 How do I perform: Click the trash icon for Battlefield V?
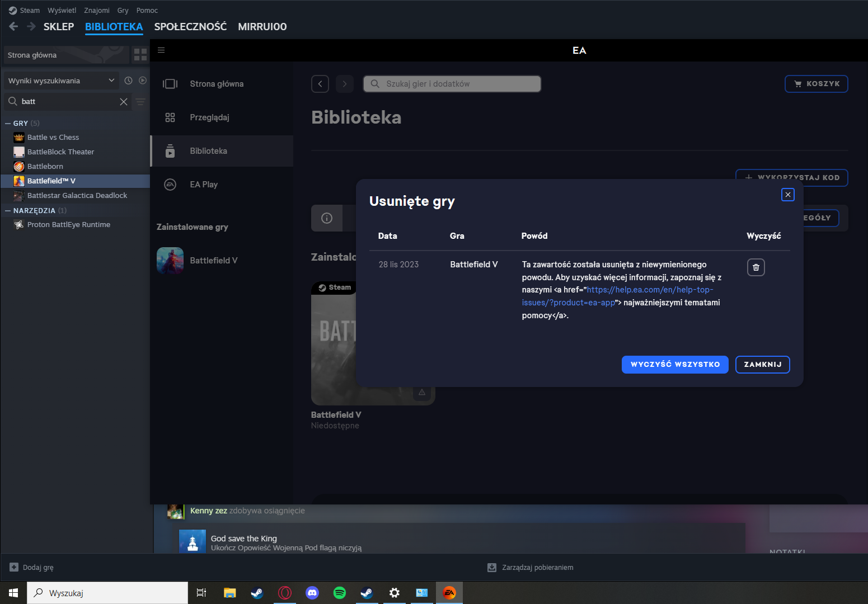click(756, 267)
